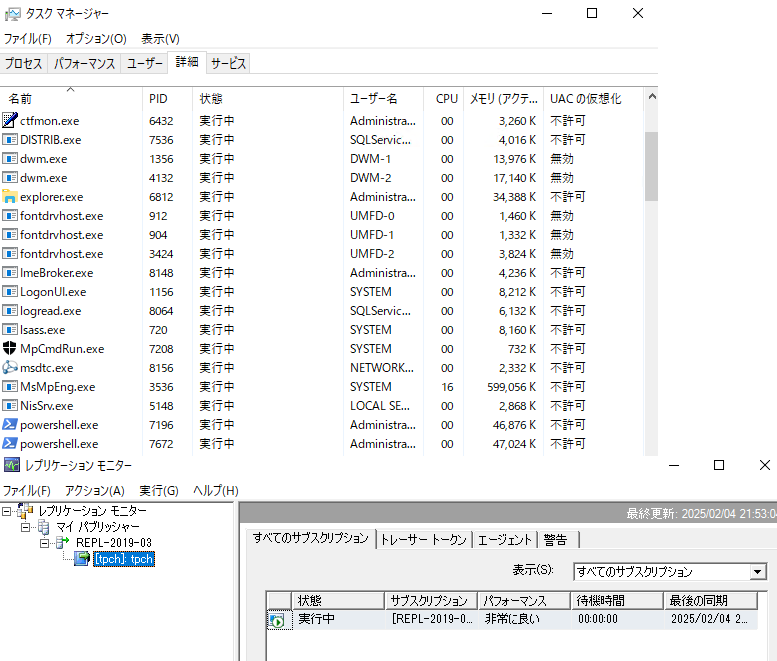This screenshot has width=777, height=661.
Task: Click the LogonUI.exe process icon
Action: coord(9,292)
